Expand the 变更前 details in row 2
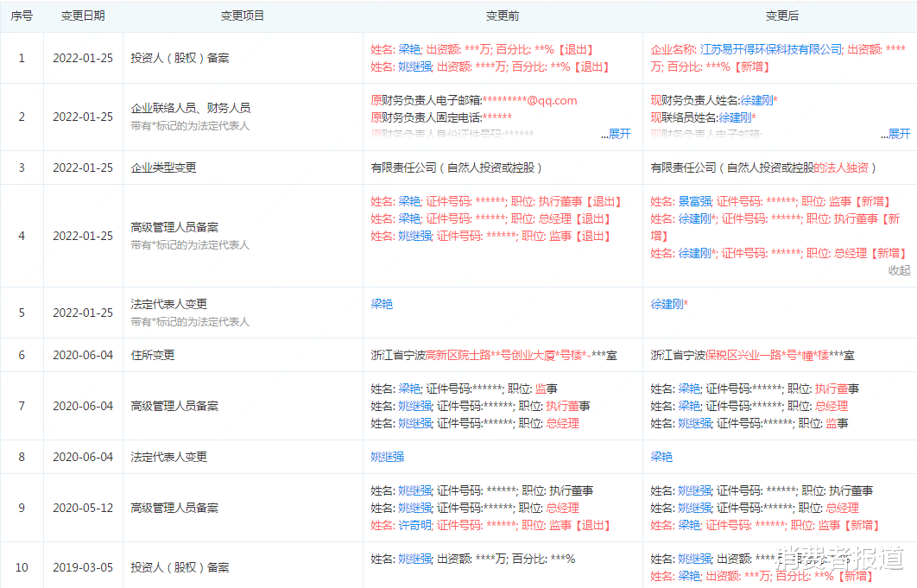This screenshot has height=588, width=917. pos(619,134)
